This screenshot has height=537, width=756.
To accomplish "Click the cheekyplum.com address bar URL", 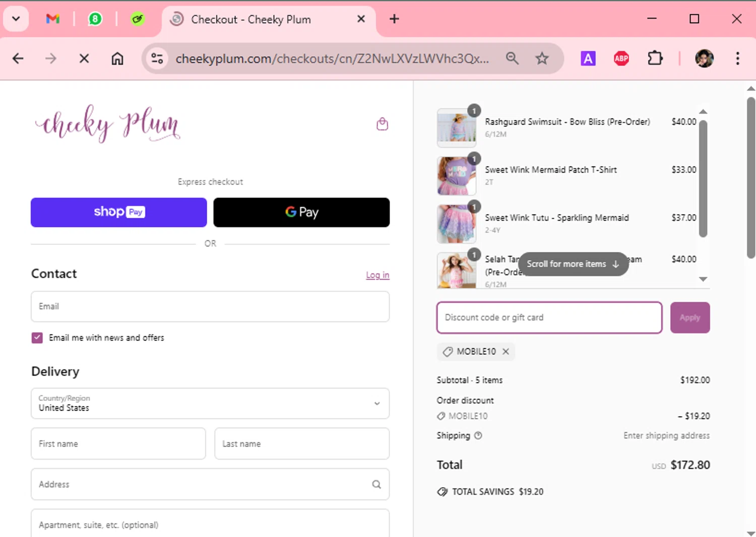I will tap(332, 58).
